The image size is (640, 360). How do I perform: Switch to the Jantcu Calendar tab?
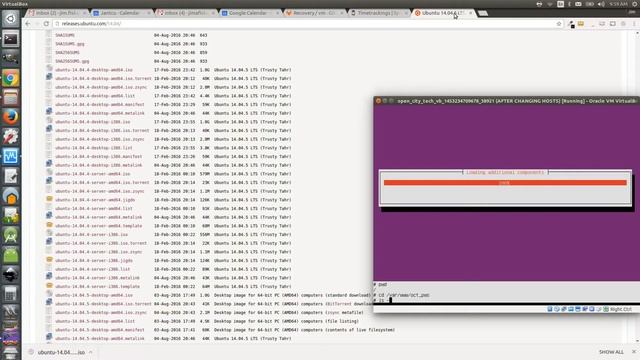[x=121, y=13]
